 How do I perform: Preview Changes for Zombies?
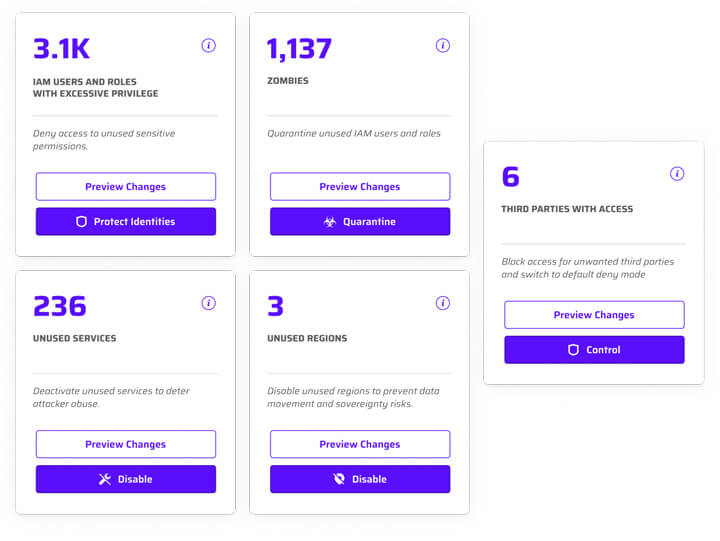click(x=360, y=187)
